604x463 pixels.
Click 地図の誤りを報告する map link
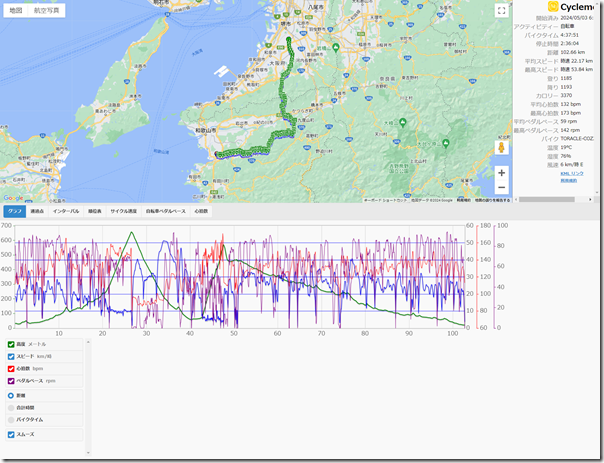[492, 200]
